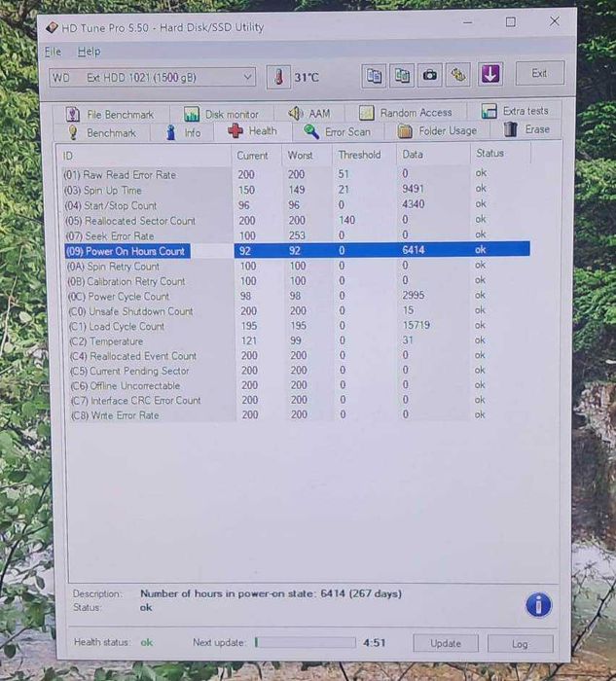616x681 pixels.
Task: Minimize the HD Tune Pro window
Action: tap(468, 22)
